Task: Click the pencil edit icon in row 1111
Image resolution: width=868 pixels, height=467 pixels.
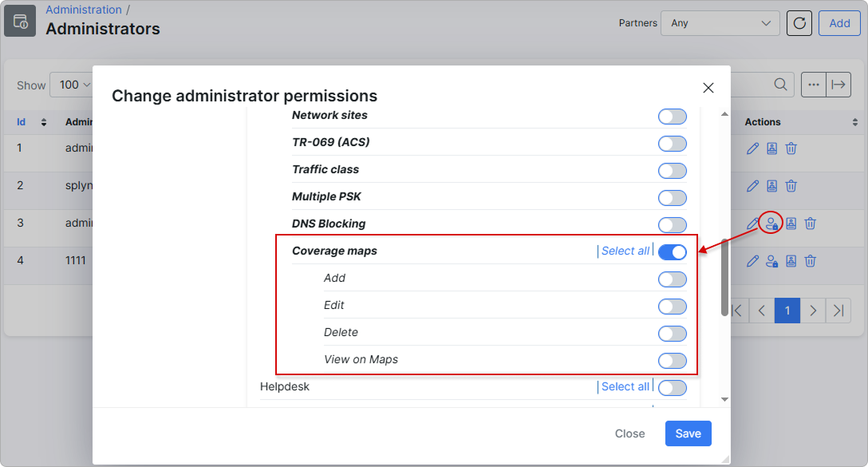Action: [x=752, y=262]
